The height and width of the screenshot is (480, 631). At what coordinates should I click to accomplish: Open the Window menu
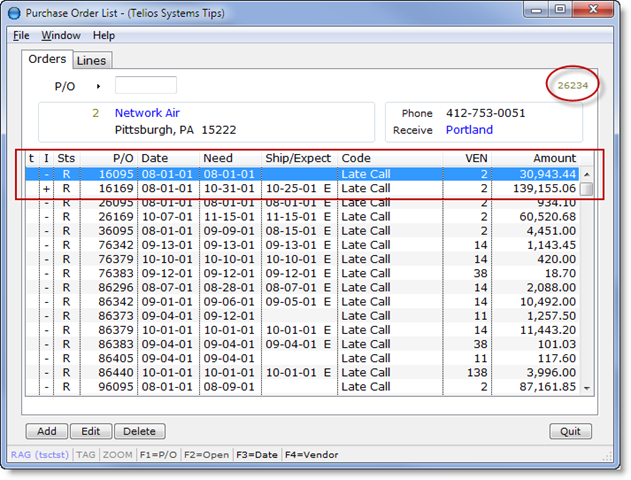pos(60,35)
